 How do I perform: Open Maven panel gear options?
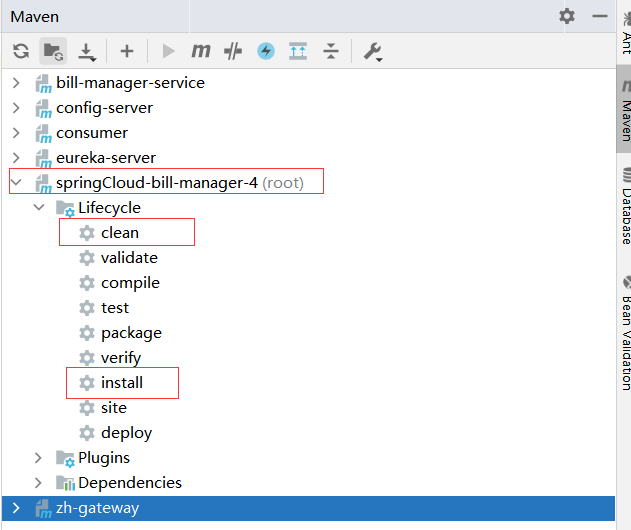[567, 16]
